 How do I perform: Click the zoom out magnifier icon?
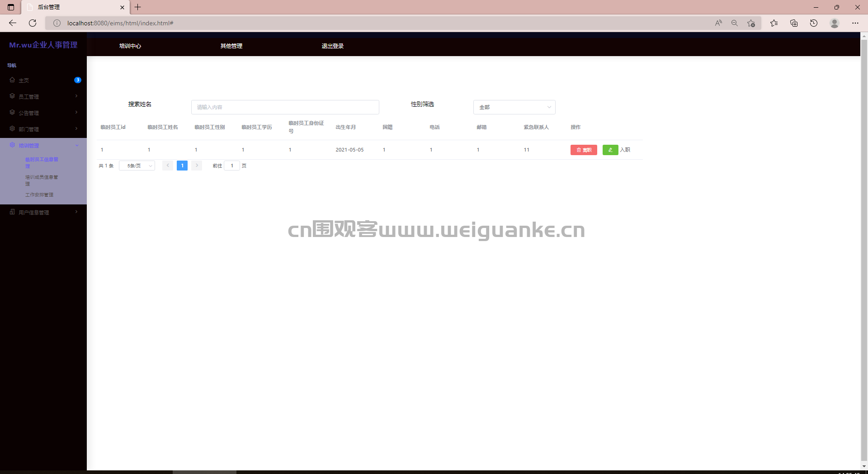coord(735,23)
